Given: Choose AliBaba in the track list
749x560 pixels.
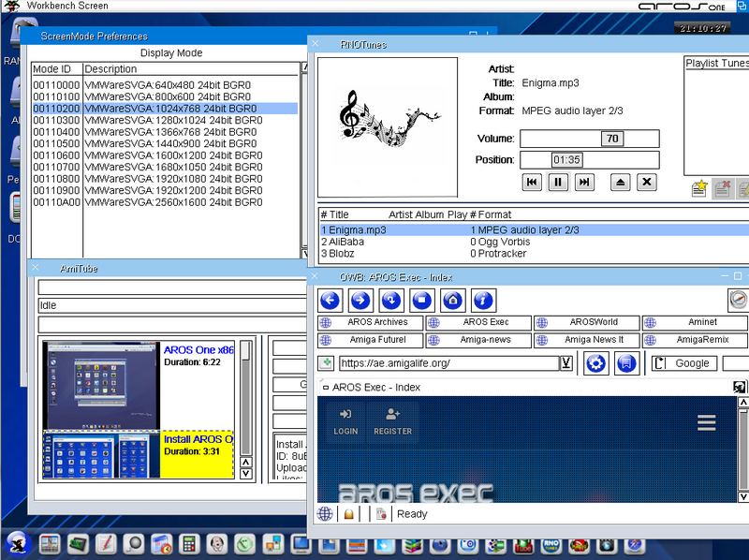Looking at the screenshot, I should [342, 242].
